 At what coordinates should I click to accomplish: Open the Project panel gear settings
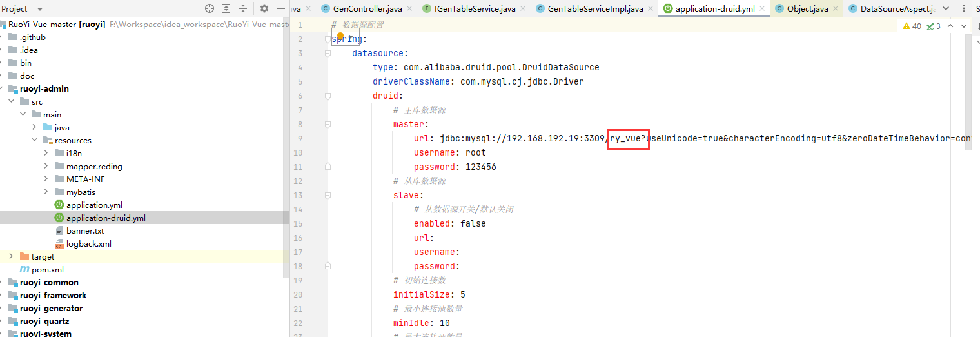[x=264, y=8]
